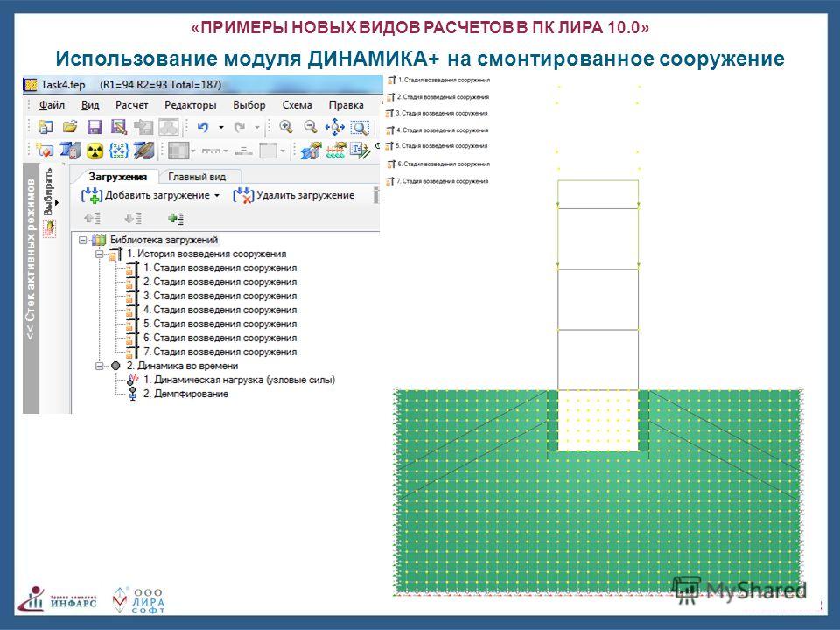
Task: Click the Выбирать vertical mode button
Action: (49, 192)
